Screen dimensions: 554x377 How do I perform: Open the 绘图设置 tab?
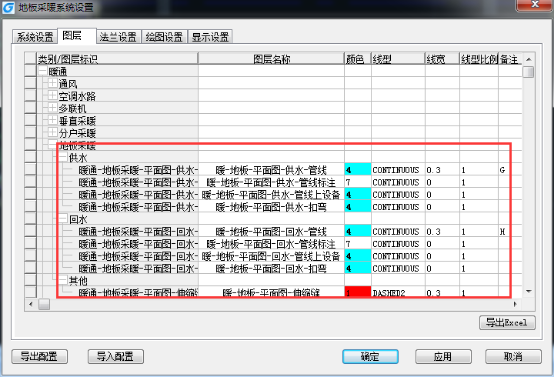(x=164, y=37)
